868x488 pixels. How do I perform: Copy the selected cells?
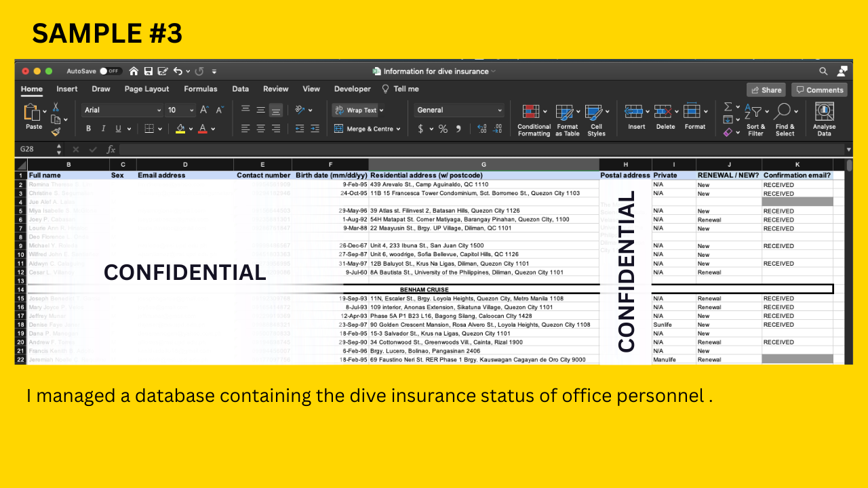point(56,119)
